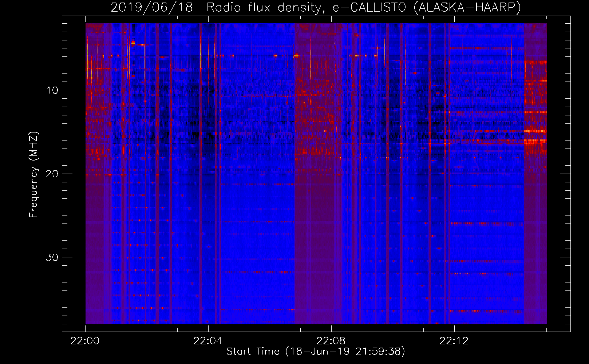The image size is (589, 364).
Task: Click the 'Start Time (18-Jun-19 21:59:38)' label
Action: 316,352
